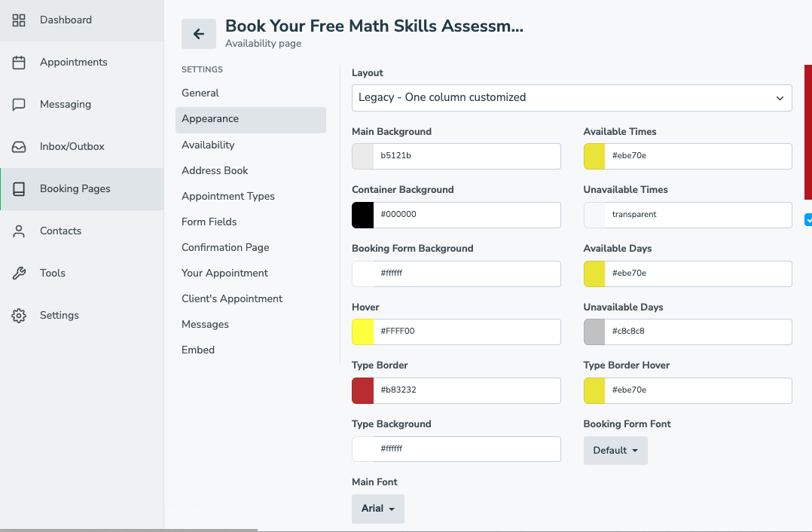The width and height of the screenshot is (812, 532).
Task: Open the Dashboard menu item
Action: (x=82, y=20)
